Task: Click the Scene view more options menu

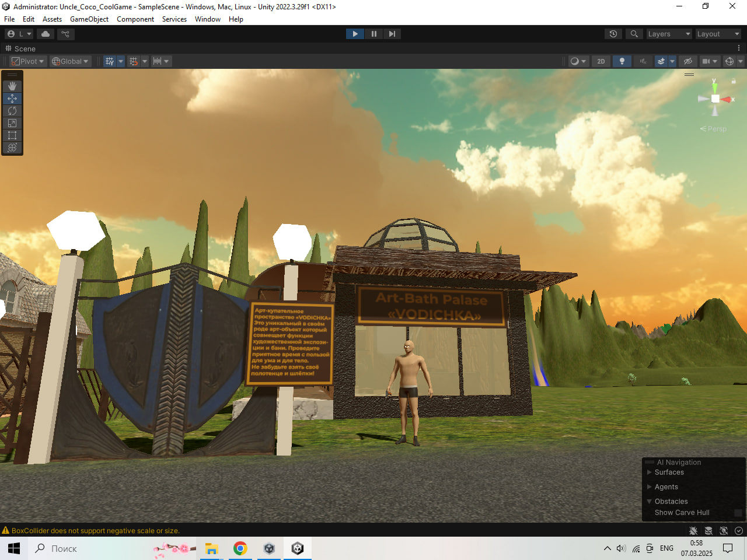Action: [739, 48]
